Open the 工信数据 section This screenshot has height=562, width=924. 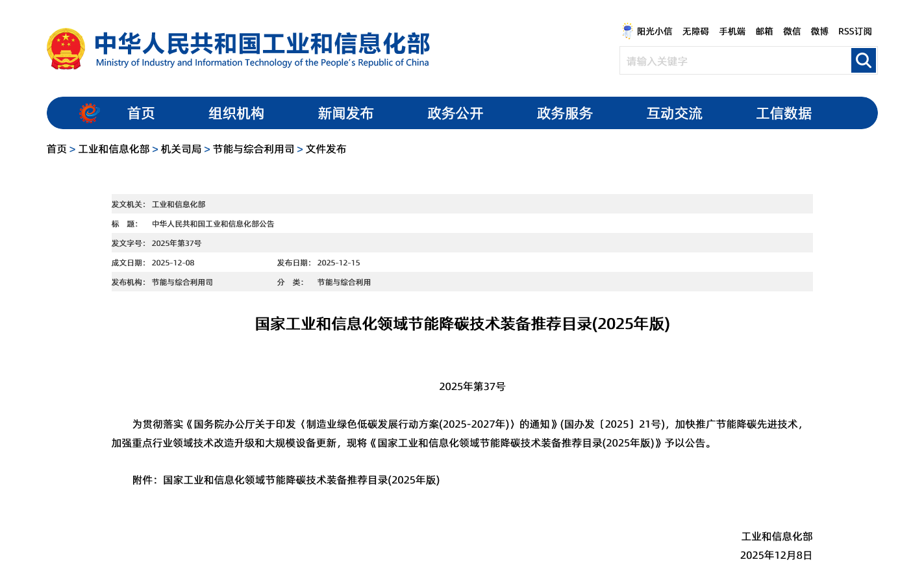784,113
